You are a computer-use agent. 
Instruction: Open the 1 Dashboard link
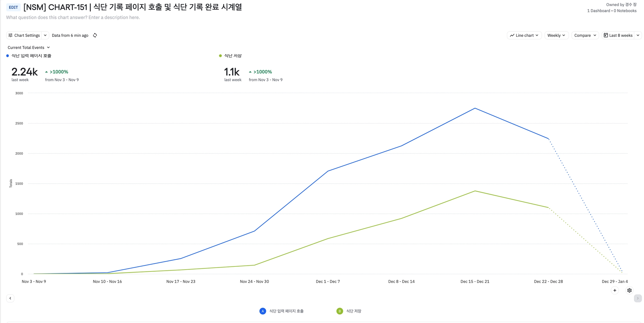[x=598, y=11]
